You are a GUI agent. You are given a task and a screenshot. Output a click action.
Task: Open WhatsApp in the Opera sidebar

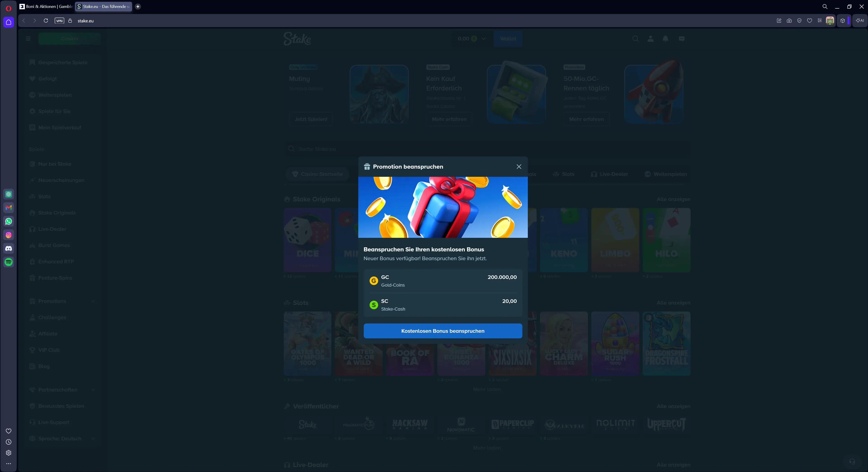click(x=9, y=221)
